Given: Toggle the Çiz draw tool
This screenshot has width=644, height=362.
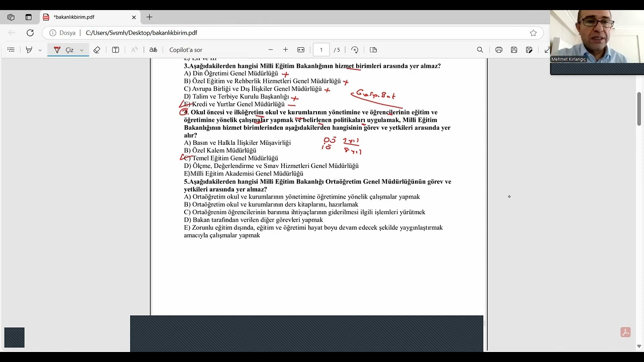Looking at the screenshot, I should point(64,50).
